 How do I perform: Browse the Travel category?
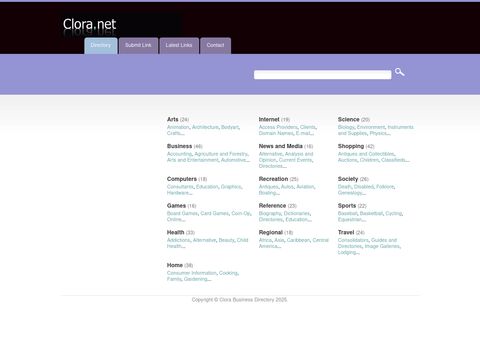tap(346, 232)
